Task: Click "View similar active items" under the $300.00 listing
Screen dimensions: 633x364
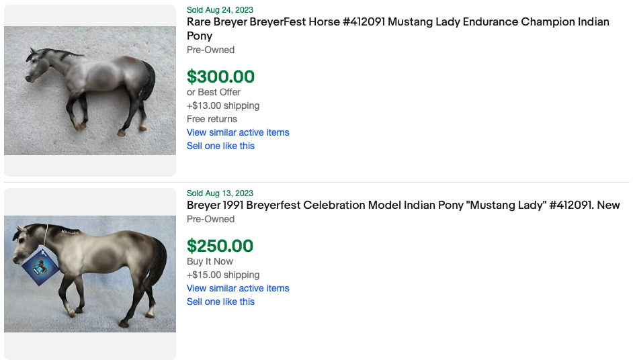Action: point(238,132)
